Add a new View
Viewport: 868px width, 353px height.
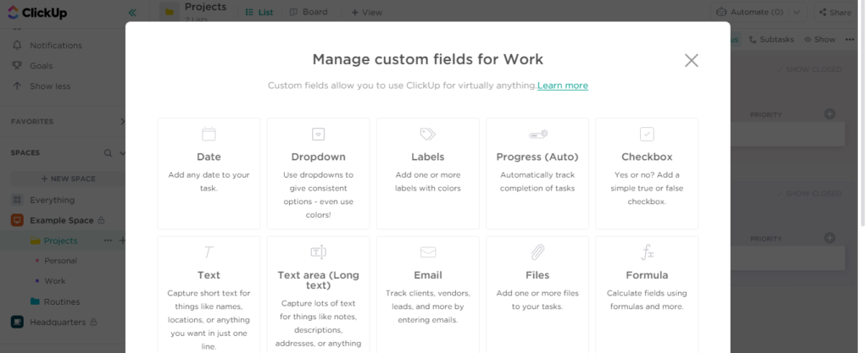[366, 12]
